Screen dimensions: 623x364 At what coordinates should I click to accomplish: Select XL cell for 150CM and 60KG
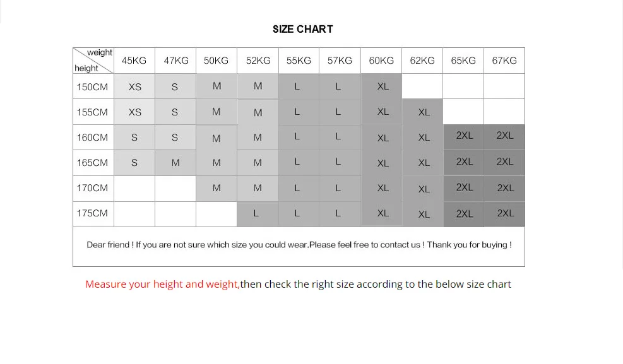[x=383, y=87]
